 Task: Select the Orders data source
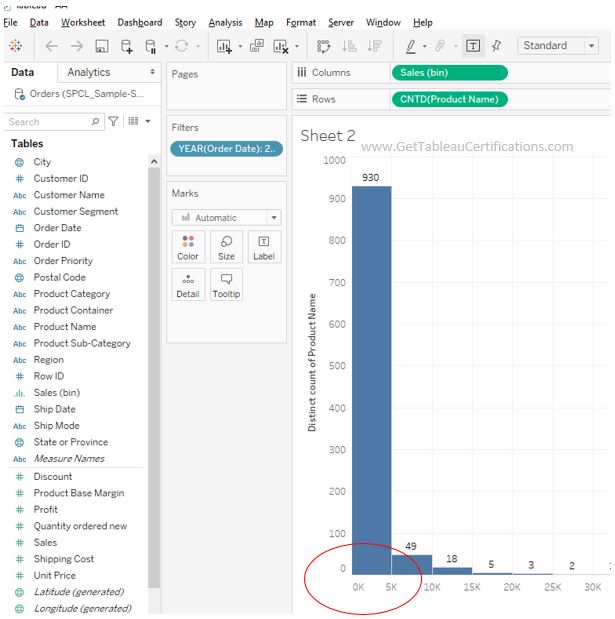(80, 94)
